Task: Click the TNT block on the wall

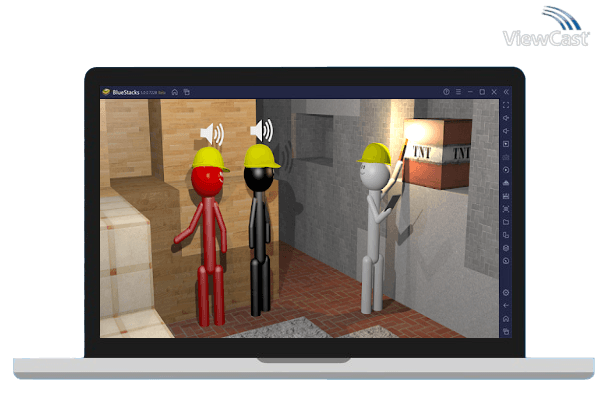Action: 437,154
